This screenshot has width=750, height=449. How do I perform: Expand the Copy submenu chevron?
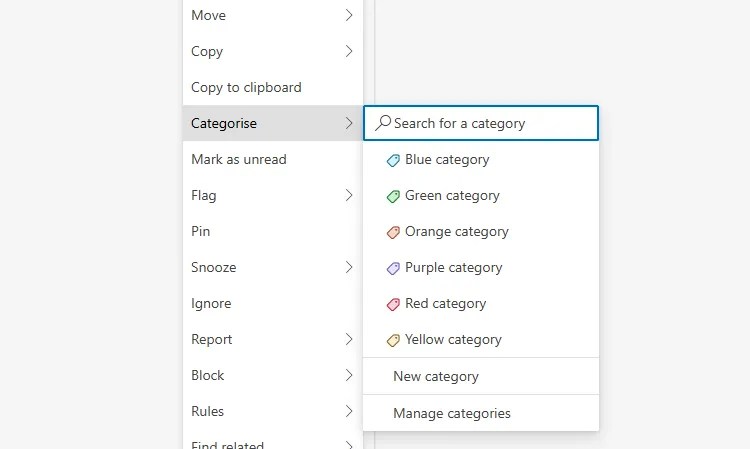pos(349,51)
